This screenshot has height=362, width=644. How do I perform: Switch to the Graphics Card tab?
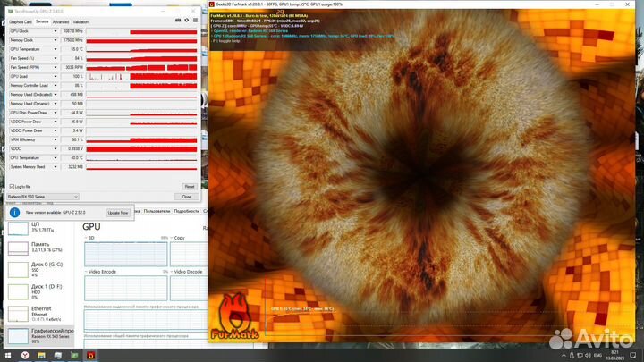(21, 22)
